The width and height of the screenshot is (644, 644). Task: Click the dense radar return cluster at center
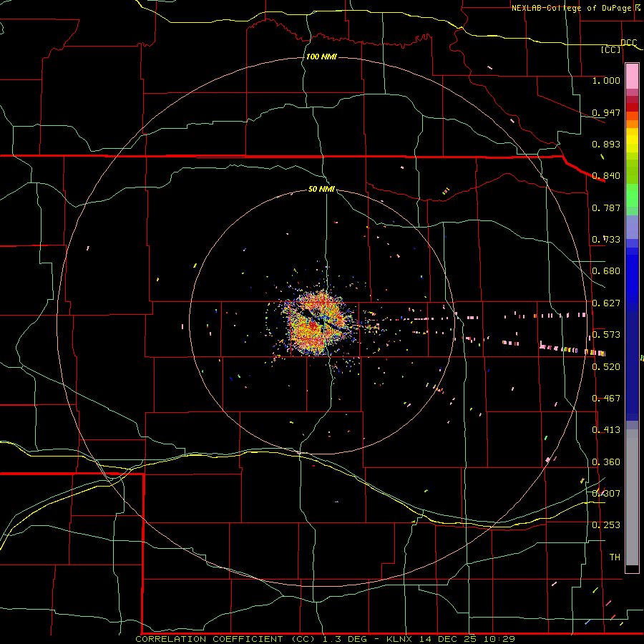318,323
